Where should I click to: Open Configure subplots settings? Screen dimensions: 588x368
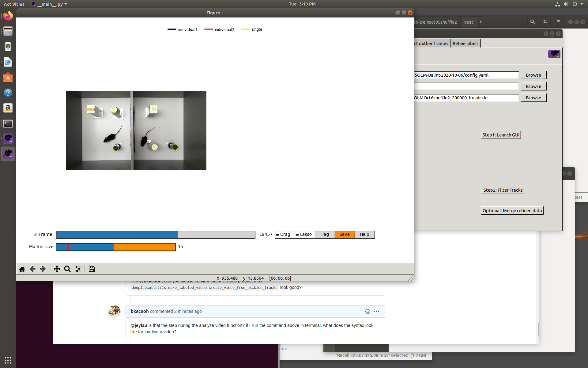(x=78, y=269)
